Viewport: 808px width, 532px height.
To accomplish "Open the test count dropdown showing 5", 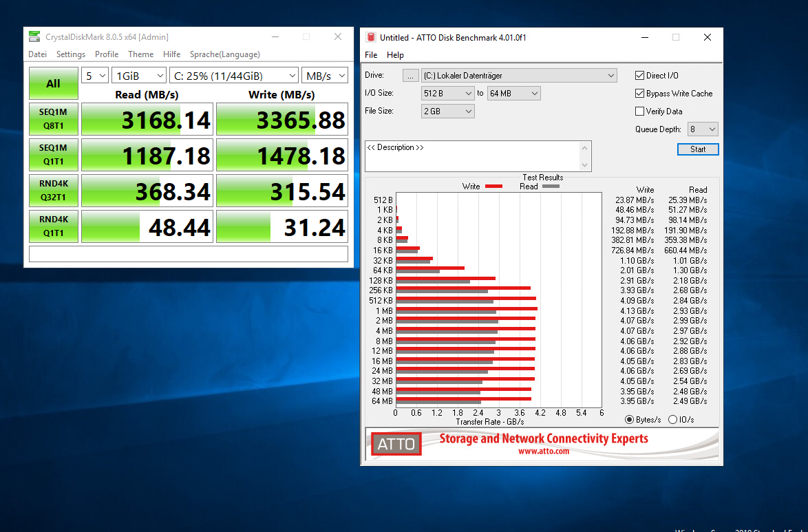I will click(x=95, y=76).
